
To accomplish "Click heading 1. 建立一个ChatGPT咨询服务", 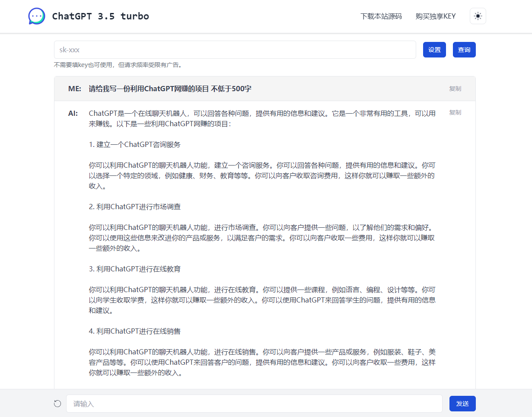I will 134,145.
